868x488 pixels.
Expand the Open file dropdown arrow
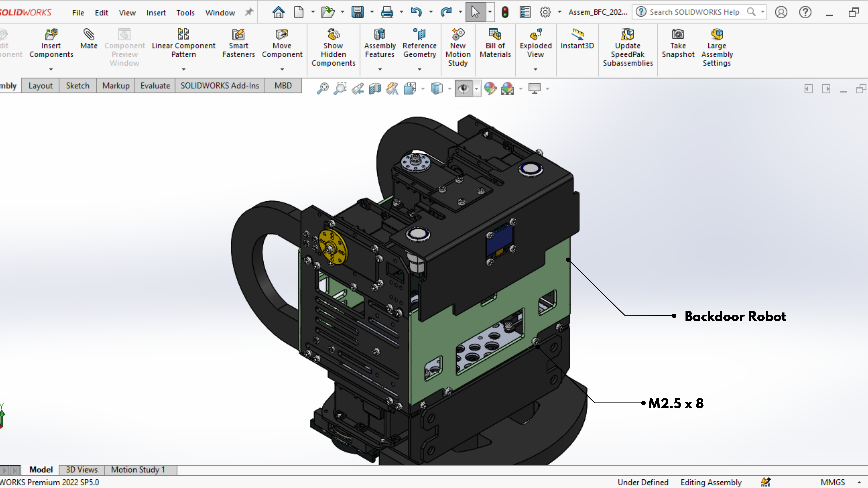342,12
